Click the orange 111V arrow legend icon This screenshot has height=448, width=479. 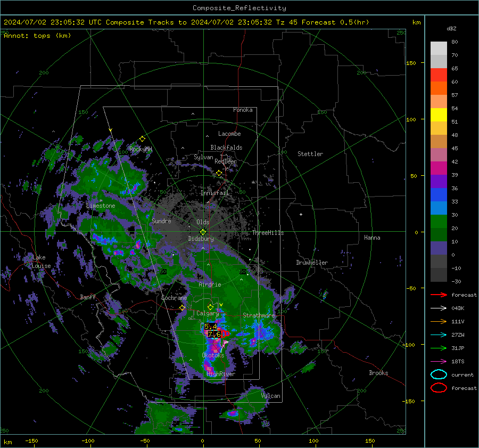(x=439, y=321)
